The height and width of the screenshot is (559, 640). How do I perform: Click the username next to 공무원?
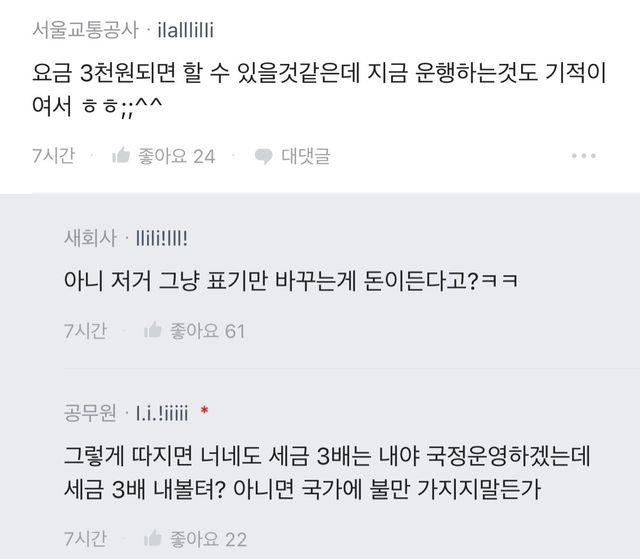tap(161, 411)
